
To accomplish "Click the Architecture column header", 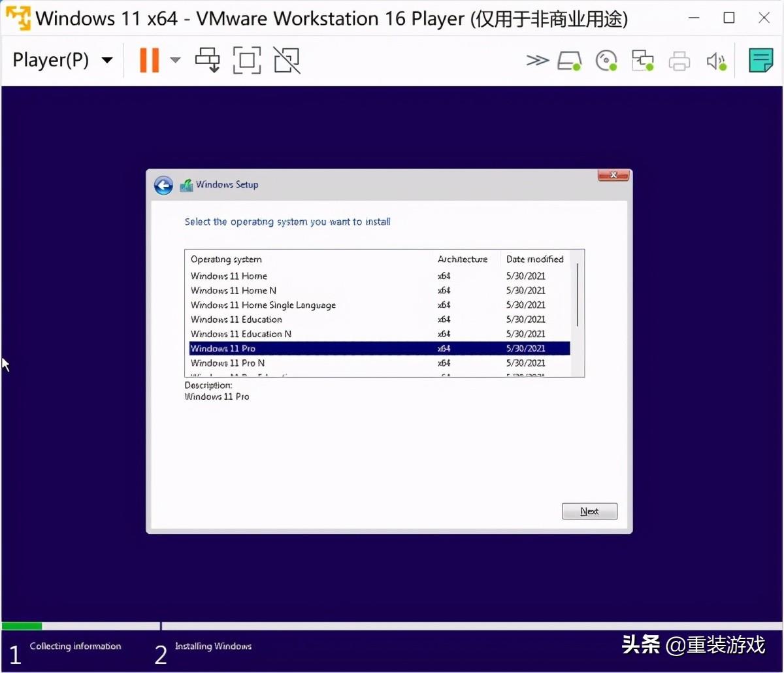I will (x=466, y=259).
